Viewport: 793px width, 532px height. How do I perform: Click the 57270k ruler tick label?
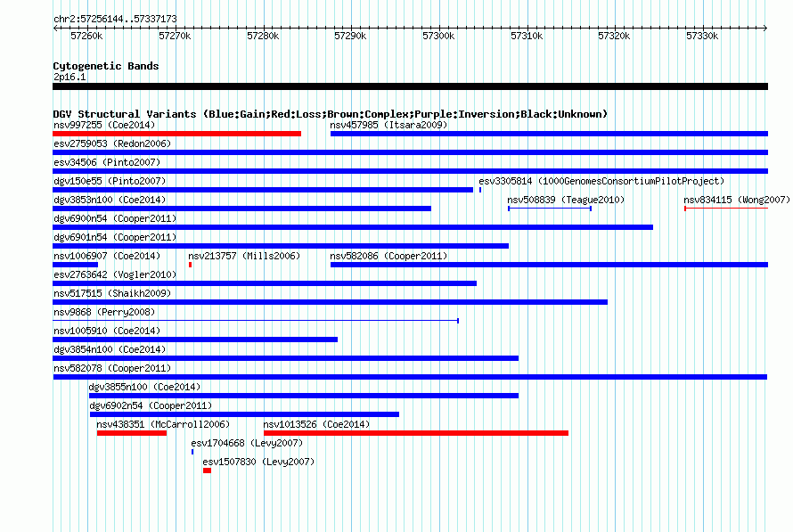tap(175, 36)
